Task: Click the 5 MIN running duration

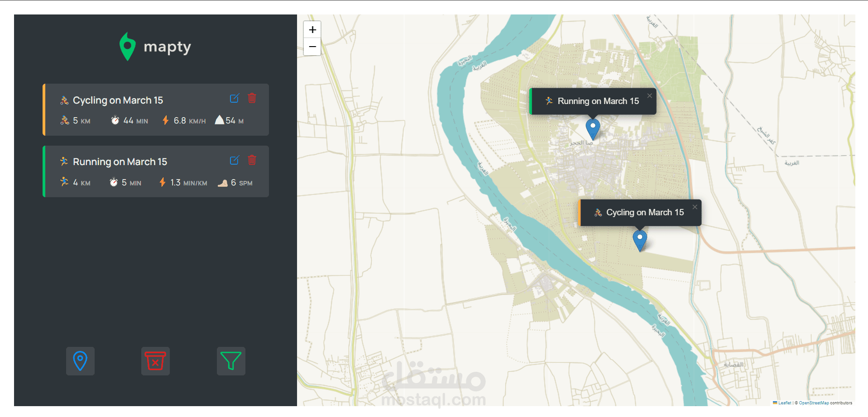Action: click(x=131, y=183)
